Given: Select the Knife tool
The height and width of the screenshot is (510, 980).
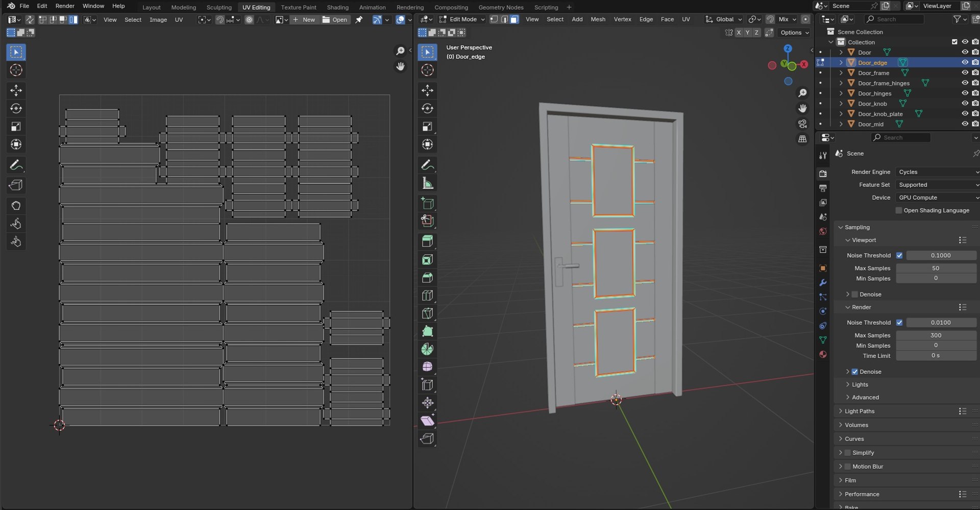Looking at the screenshot, I should [x=427, y=313].
